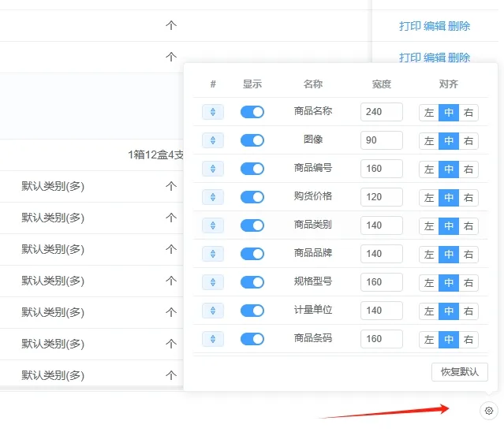This screenshot has width=504, height=432.
Task: Toggle display switch for 商品编号
Action: click(x=252, y=169)
